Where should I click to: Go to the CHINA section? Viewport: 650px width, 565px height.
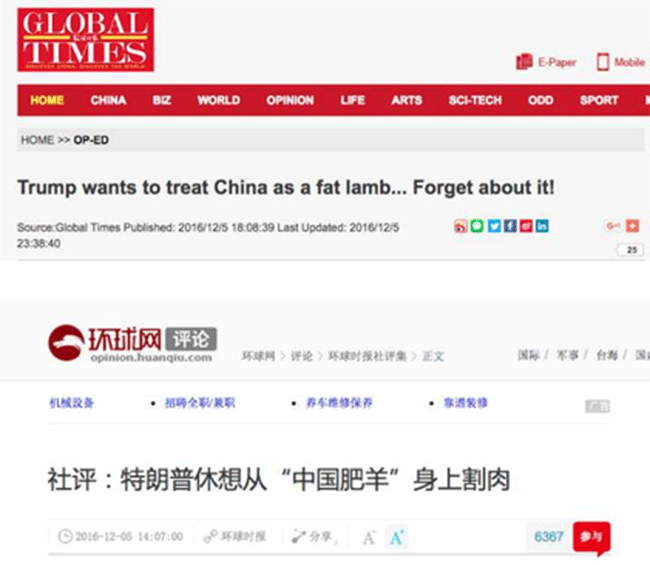pyautogui.click(x=108, y=100)
